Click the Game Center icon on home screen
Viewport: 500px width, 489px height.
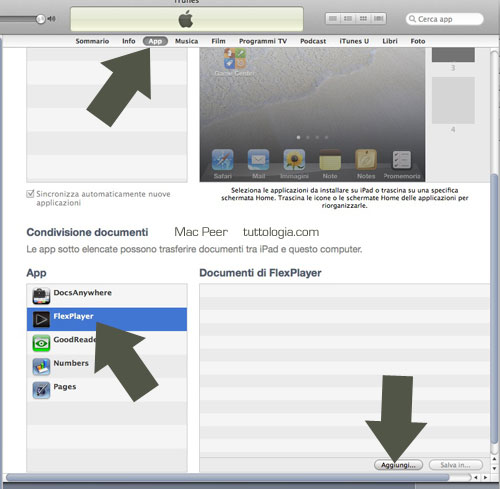[x=235, y=58]
